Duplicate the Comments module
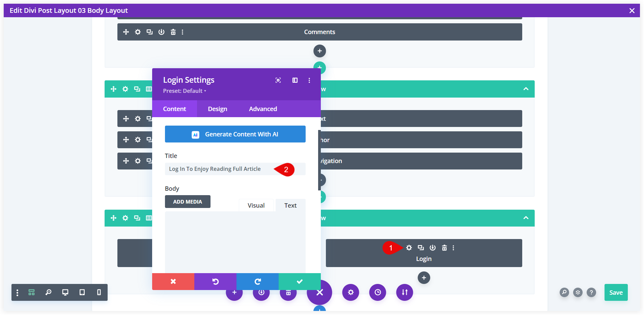The height and width of the screenshot is (315, 644). (x=149, y=32)
